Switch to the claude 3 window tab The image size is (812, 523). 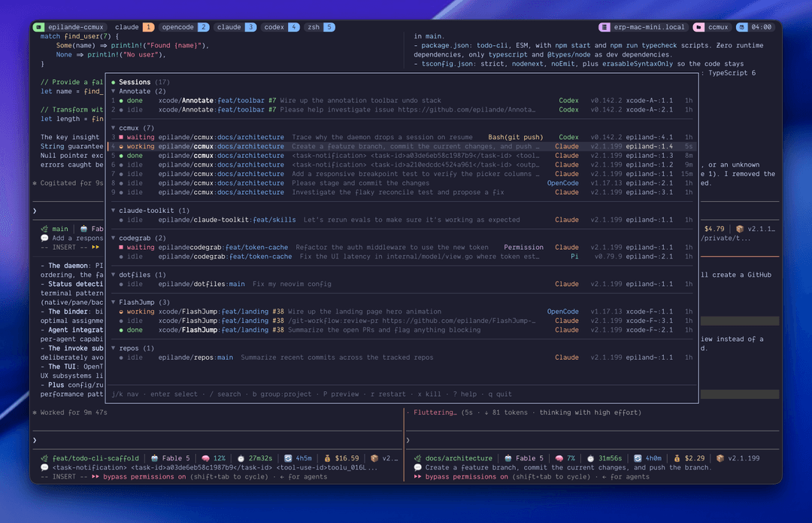coord(235,27)
